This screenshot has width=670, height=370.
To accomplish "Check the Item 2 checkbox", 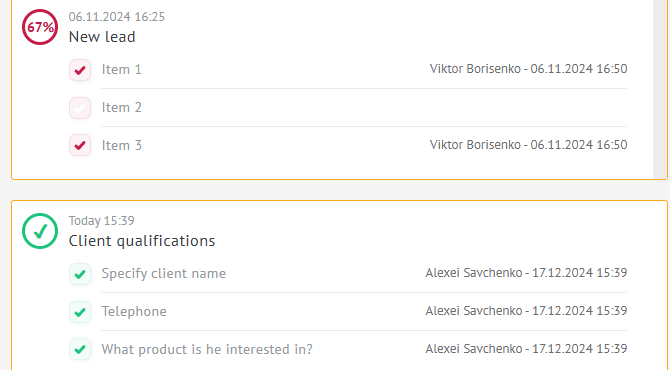I will [x=80, y=108].
